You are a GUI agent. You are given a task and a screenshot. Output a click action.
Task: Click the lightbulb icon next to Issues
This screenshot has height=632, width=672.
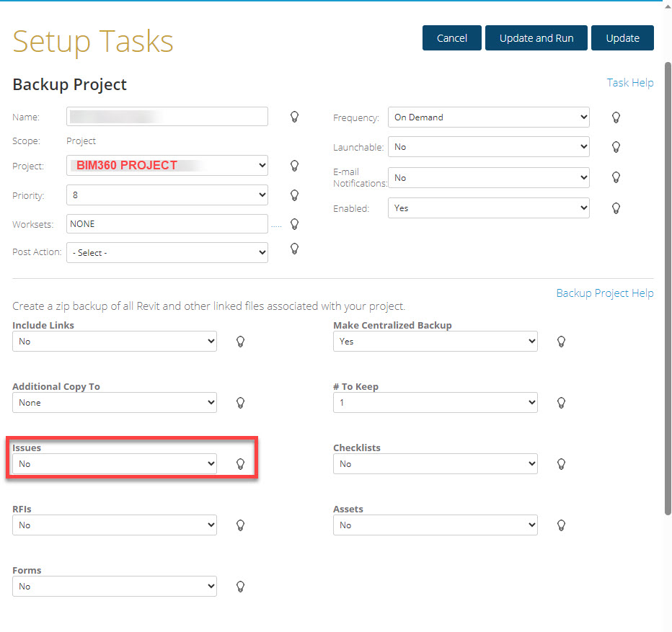[241, 464]
